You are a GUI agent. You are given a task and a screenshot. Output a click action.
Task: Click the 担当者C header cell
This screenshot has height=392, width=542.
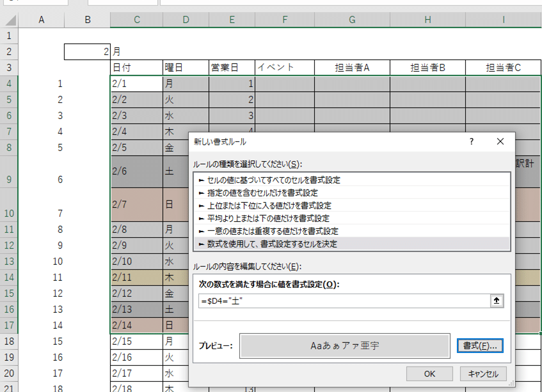click(503, 67)
